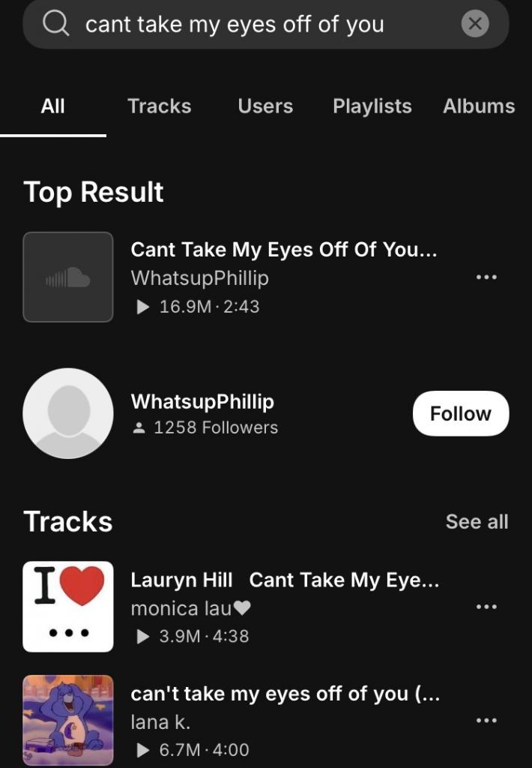Open more options for WhatsupPhillip track
Image resolution: width=532 pixels, height=768 pixels.
pos(486,277)
